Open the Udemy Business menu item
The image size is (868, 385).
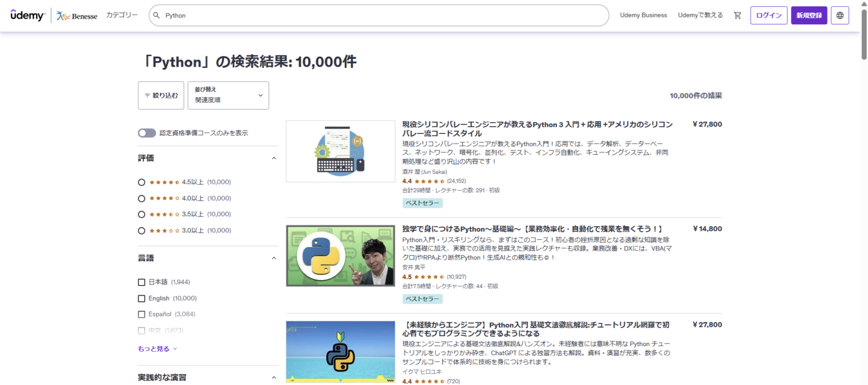(644, 15)
